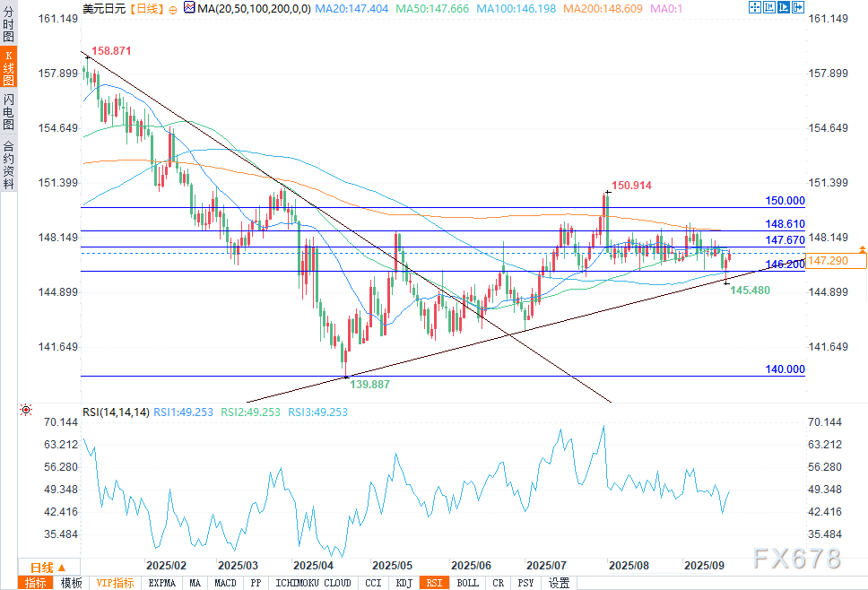Screen dimensions: 868x590
Task: Click the 【日线】 timeframe label in chart header
Action: (x=144, y=8)
